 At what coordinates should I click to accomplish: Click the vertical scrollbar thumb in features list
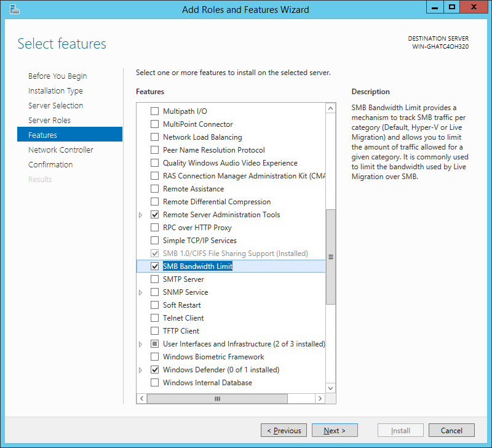point(330,257)
